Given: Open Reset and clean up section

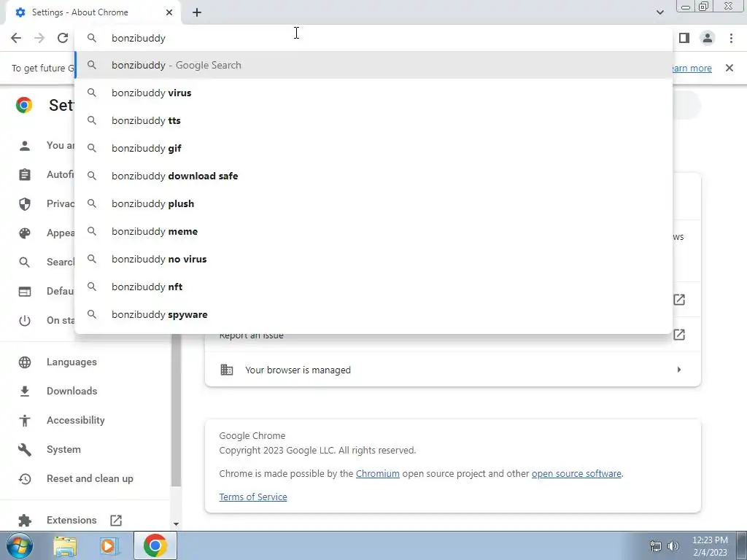Looking at the screenshot, I should (x=90, y=478).
